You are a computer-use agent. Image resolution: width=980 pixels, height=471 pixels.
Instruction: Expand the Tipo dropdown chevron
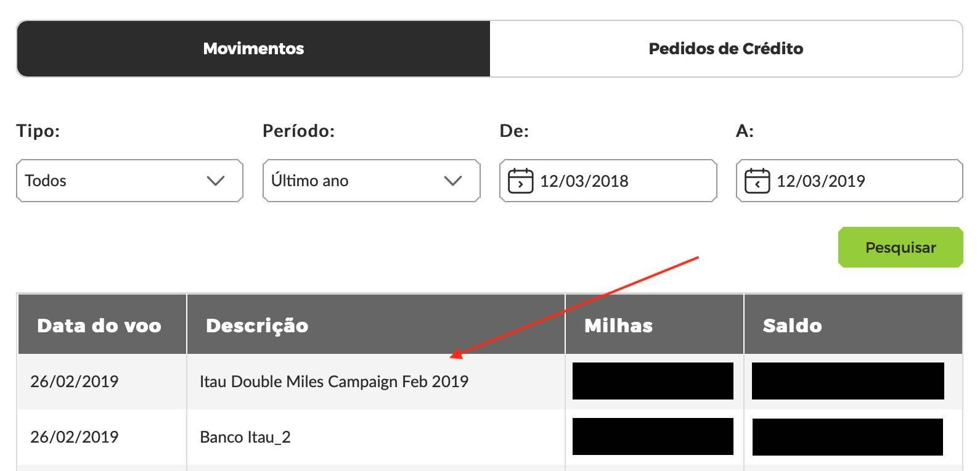216,181
